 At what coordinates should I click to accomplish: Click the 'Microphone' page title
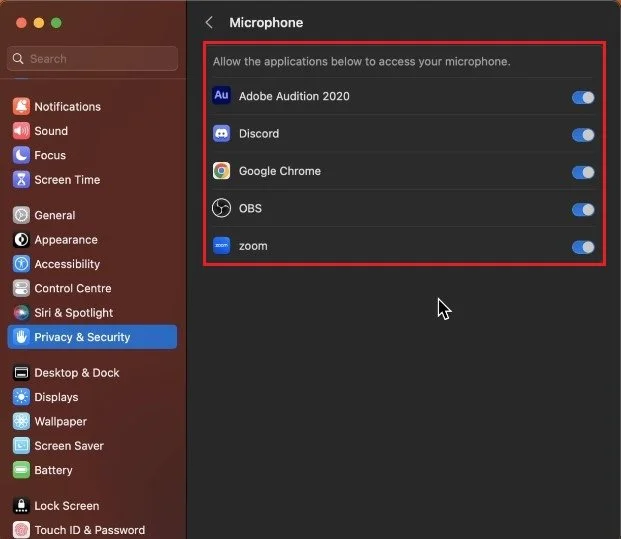pos(266,23)
